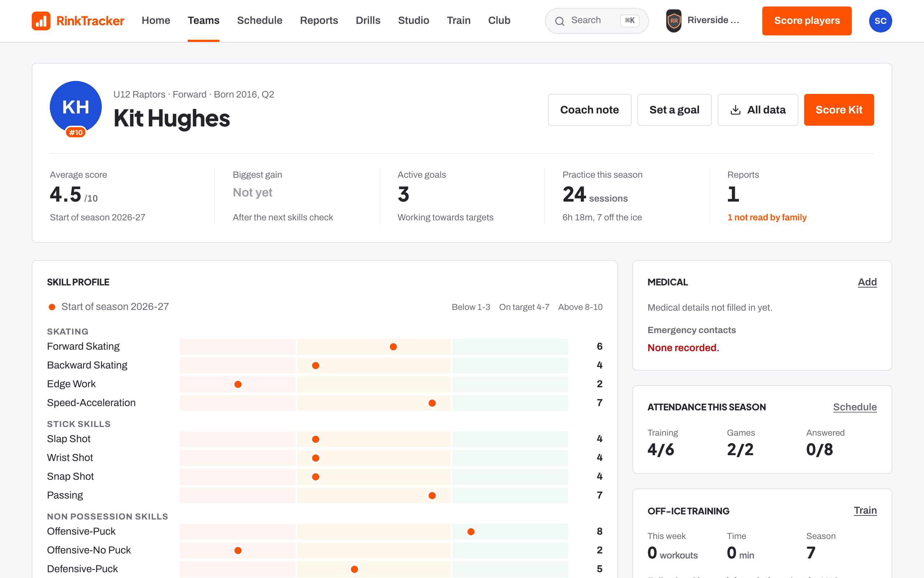Click the Training 4/6 attendance value
This screenshot has height=578, width=924.
coord(661,449)
